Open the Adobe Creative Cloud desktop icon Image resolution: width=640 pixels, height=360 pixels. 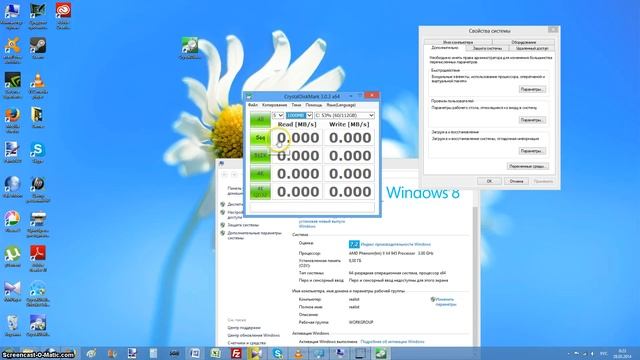(x=63, y=16)
